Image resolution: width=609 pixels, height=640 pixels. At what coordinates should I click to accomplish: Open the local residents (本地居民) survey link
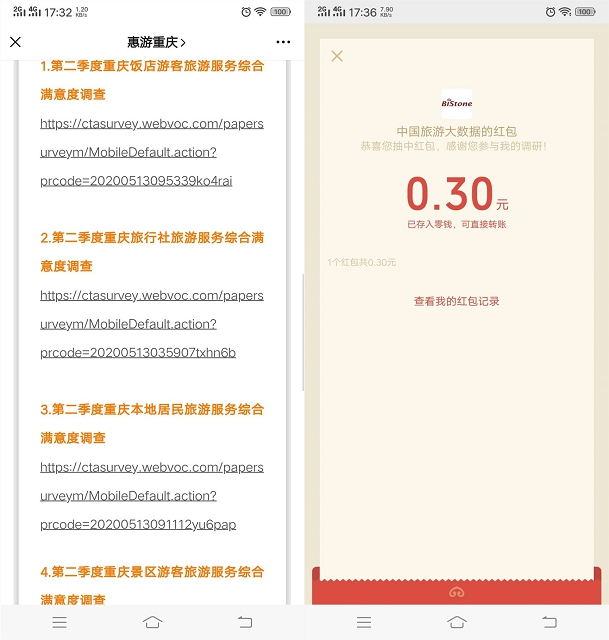coord(152,495)
